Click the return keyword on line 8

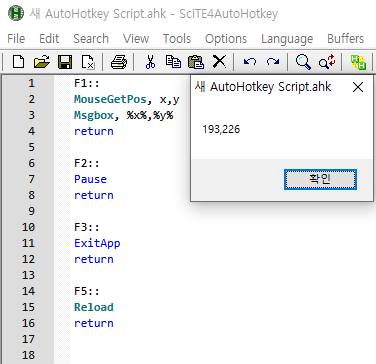[94, 195]
